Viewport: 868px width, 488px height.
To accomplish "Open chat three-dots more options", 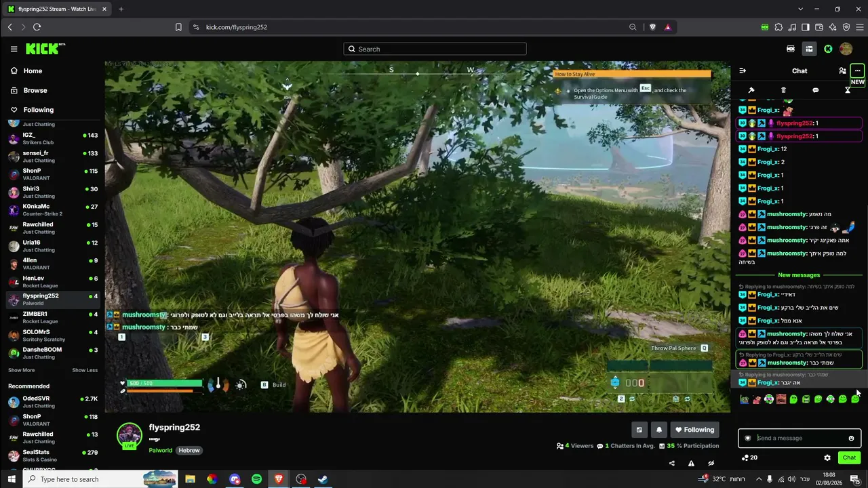I will (857, 70).
